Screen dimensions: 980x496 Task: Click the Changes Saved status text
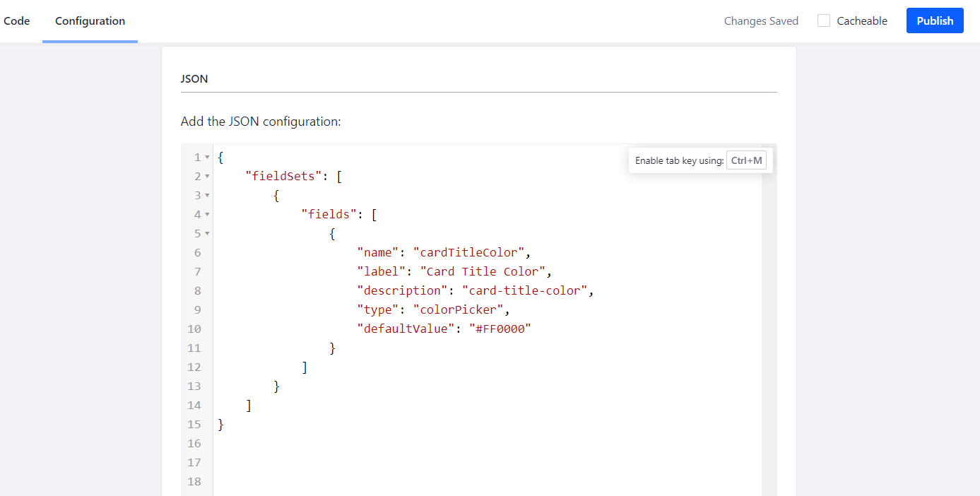(x=761, y=21)
